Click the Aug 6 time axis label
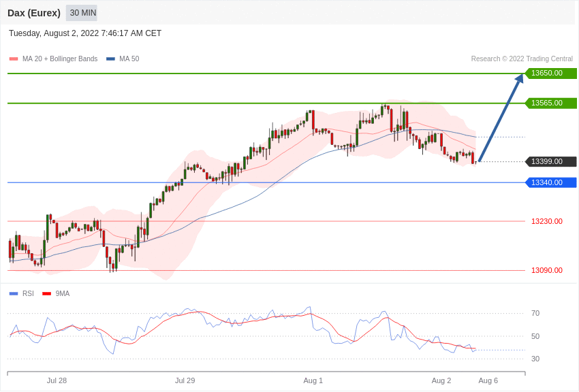The width and height of the screenshot is (579, 392). click(488, 380)
